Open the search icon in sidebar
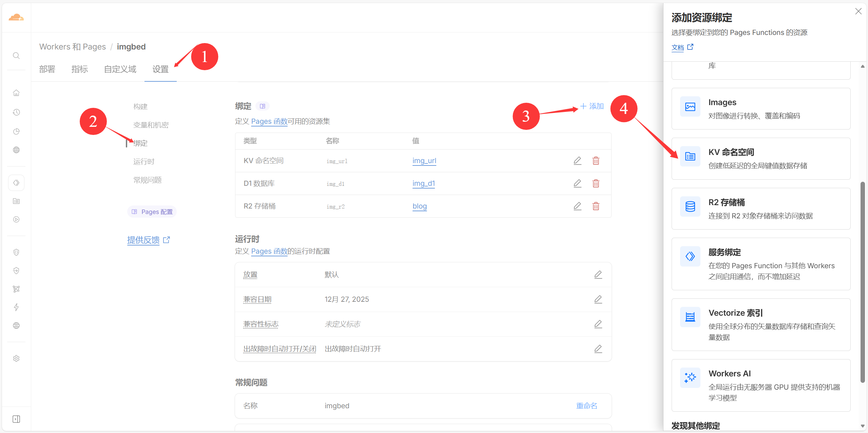The height and width of the screenshot is (433, 868). [x=16, y=56]
